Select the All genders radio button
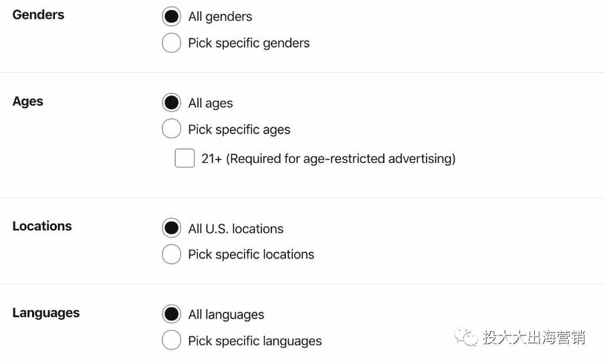Screen dimensions: 605x364 (x=171, y=17)
